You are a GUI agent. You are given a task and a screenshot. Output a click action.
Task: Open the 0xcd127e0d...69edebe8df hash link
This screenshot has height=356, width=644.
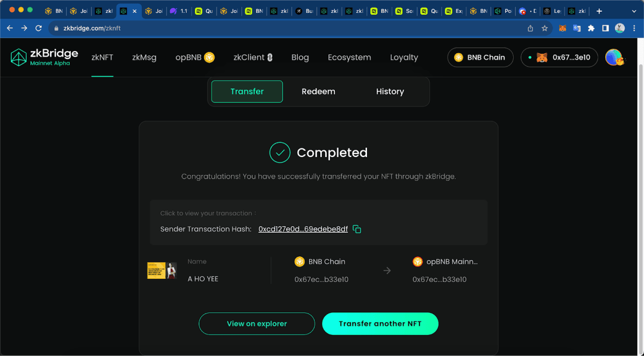click(x=303, y=229)
